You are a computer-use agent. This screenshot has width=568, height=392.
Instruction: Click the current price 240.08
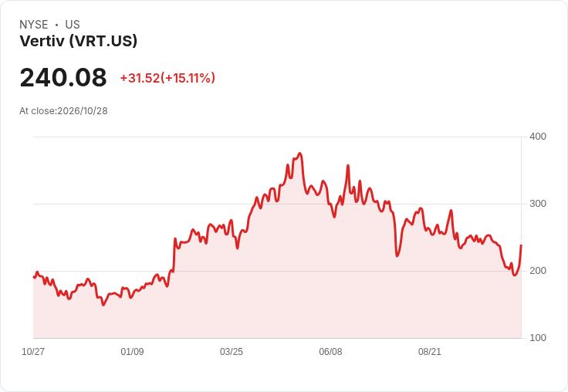click(63, 77)
